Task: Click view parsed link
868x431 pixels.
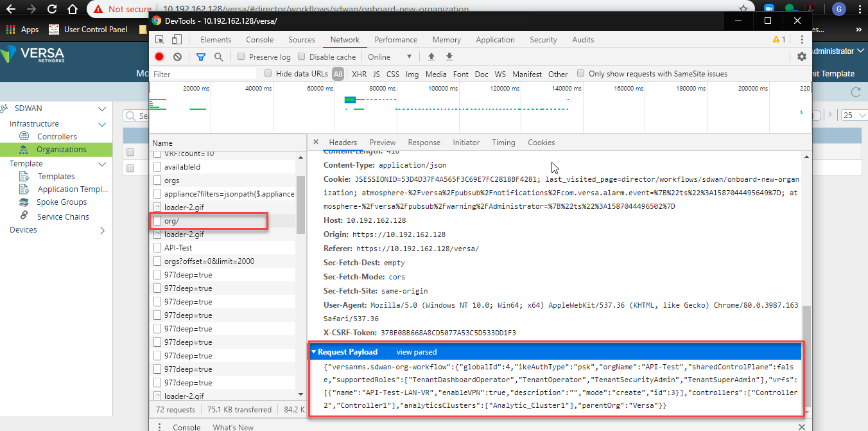Action: click(417, 352)
